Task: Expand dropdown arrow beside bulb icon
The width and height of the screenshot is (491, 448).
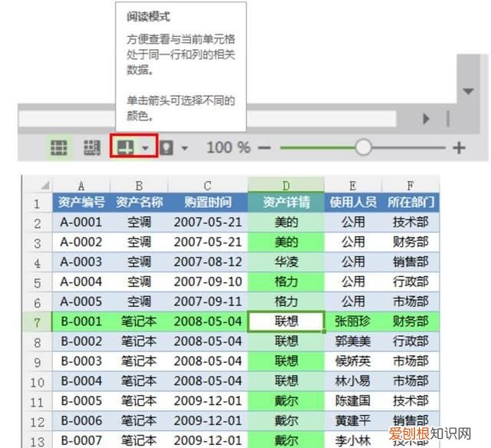Action: pyautogui.click(x=185, y=148)
